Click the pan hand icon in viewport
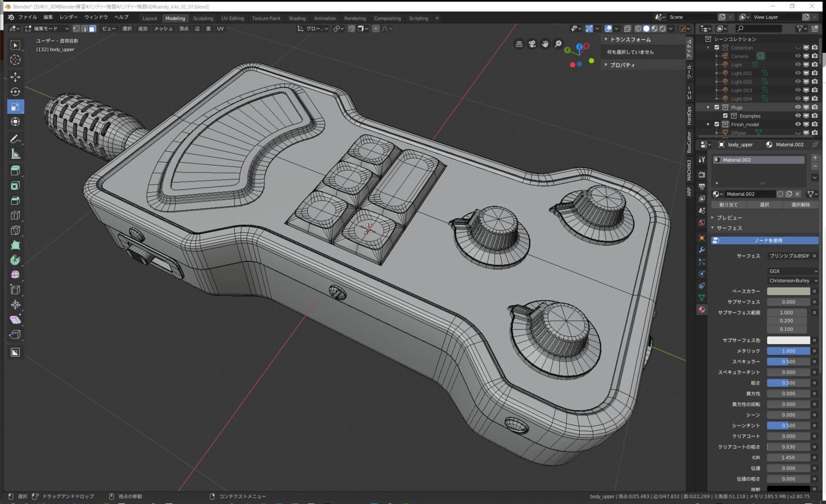Viewport: 826px width, 504px height. pos(545,44)
